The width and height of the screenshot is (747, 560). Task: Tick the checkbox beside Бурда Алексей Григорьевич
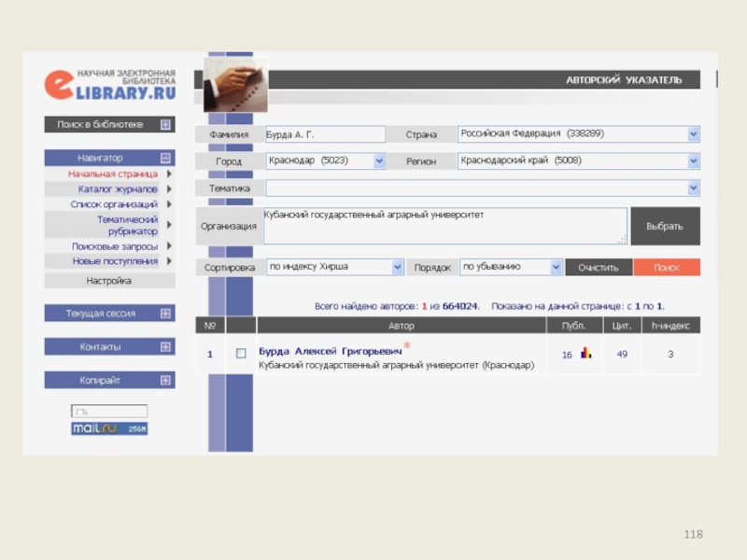[241, 355]
